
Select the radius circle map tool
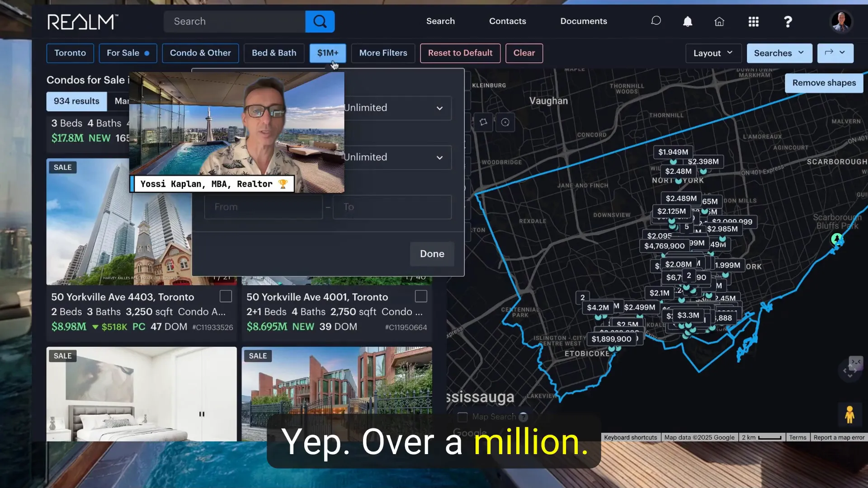click(x=505, y=122)
